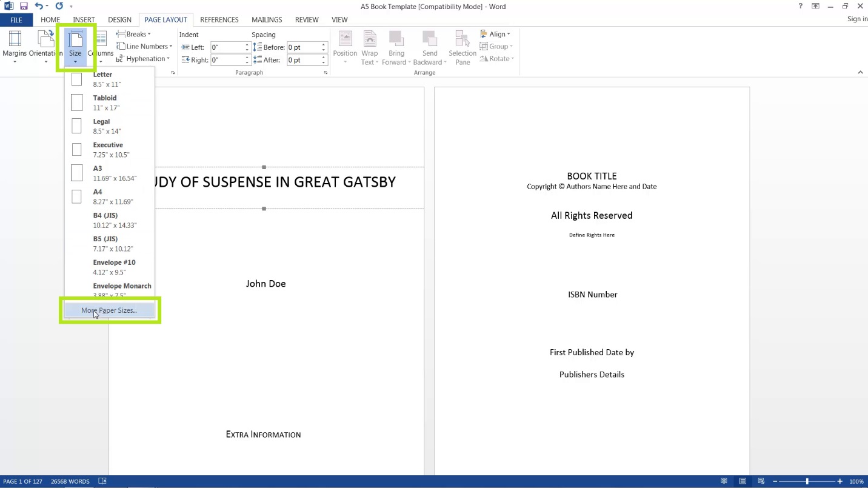Switch to the REVIEW tab
Screen dimensions: 868x488
[x=307, y=20]
